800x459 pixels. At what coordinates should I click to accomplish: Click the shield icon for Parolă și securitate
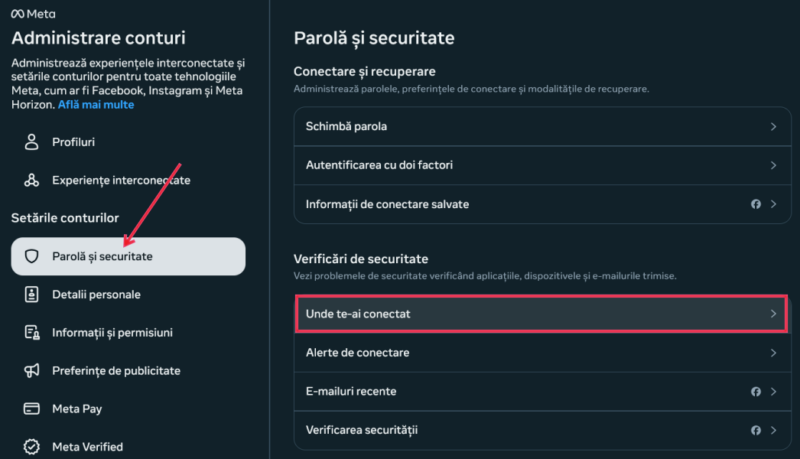point(31,257)
